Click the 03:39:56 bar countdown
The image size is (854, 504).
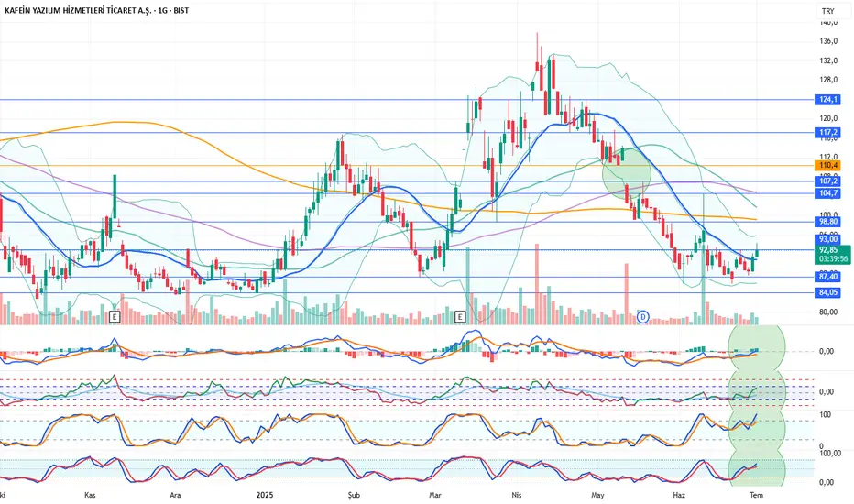coord(833,259)
